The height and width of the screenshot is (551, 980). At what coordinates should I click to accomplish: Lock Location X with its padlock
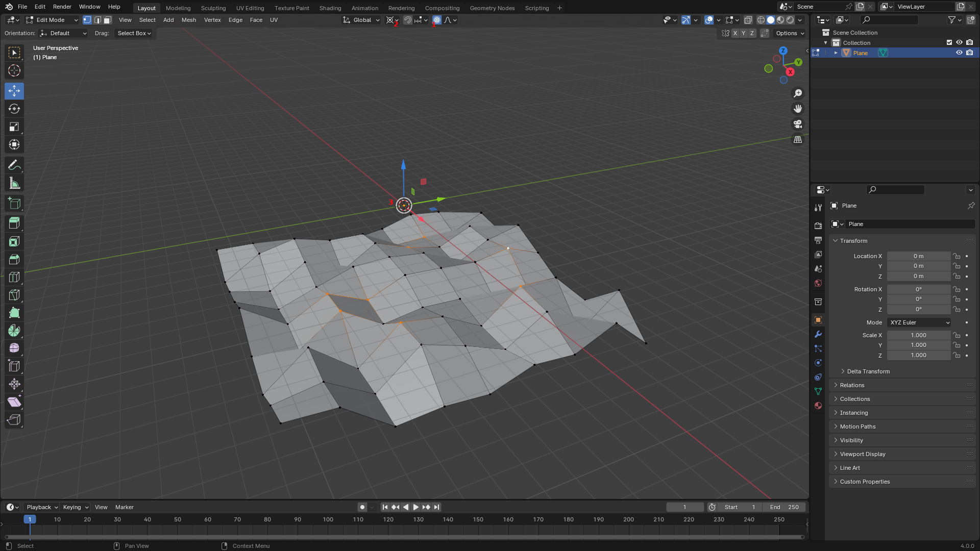click(957, 256)
